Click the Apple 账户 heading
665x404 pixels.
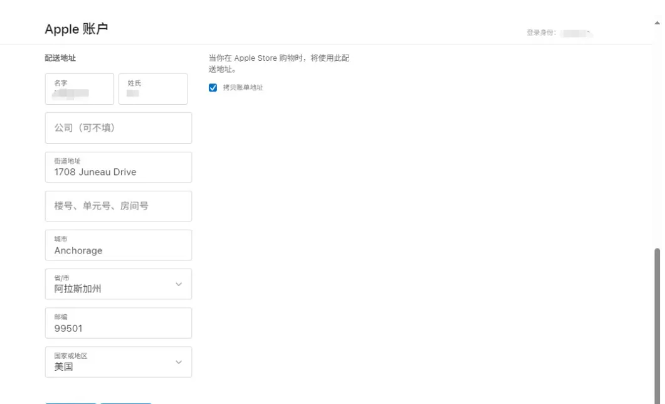click(76, 29)
